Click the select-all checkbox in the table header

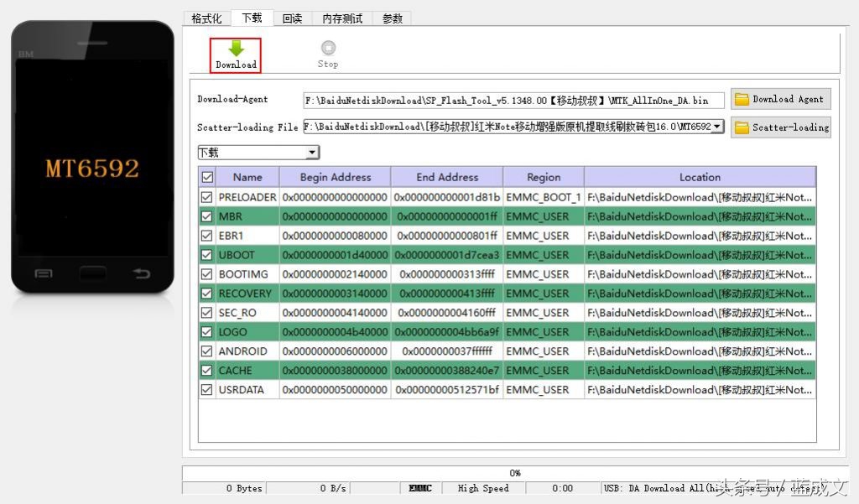[206, 176]
